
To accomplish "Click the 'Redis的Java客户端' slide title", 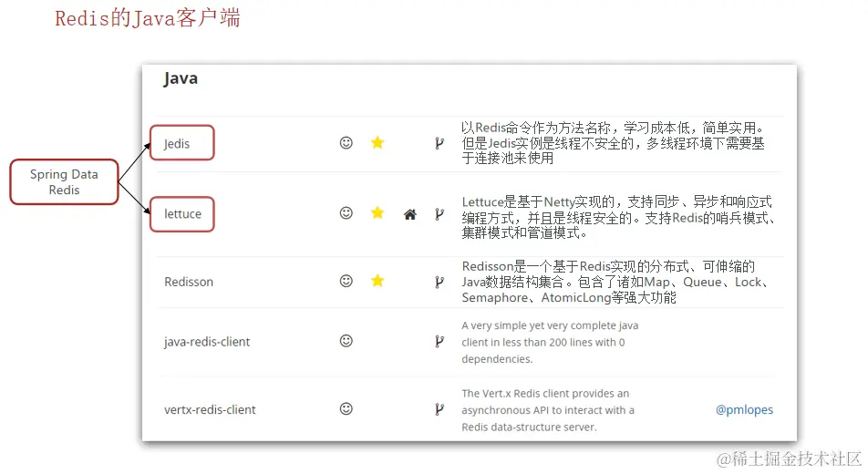I will [x=148, y=18].
